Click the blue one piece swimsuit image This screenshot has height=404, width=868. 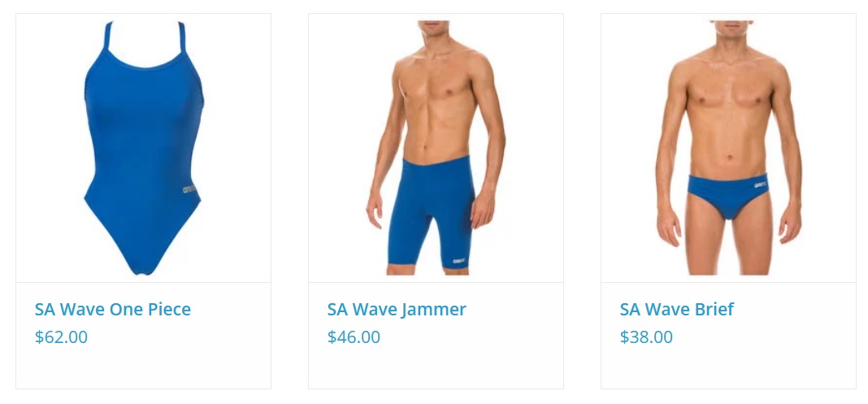pos(143,148)
